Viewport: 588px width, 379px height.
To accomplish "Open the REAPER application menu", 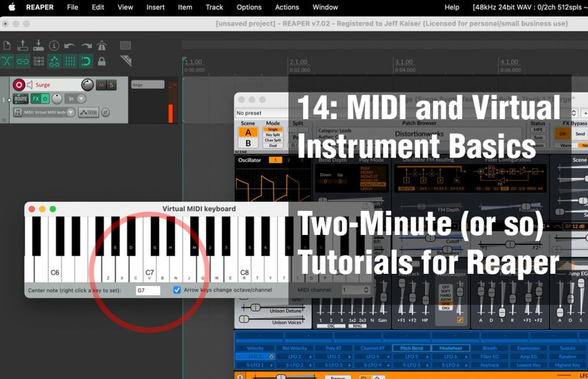I will tap(39, 7).
